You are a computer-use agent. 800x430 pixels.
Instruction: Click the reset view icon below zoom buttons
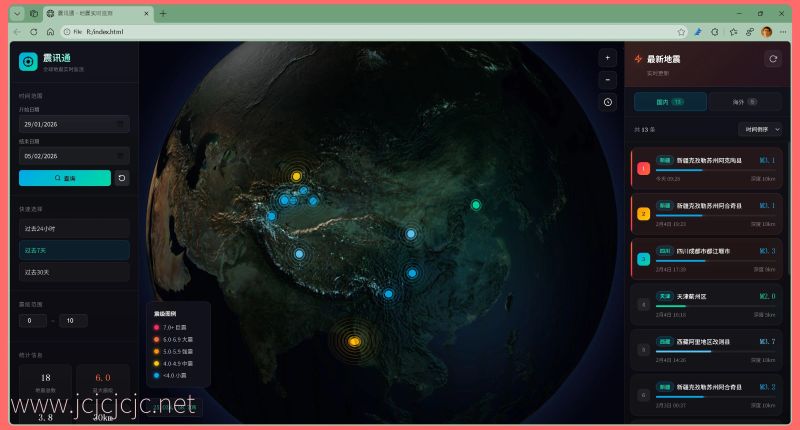(x=608, y=102)
